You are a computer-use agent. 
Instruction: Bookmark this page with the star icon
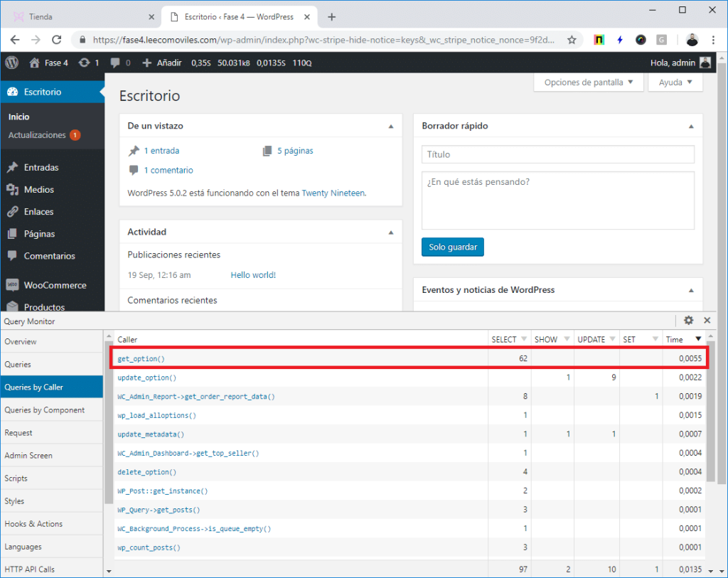coord(571,40)
